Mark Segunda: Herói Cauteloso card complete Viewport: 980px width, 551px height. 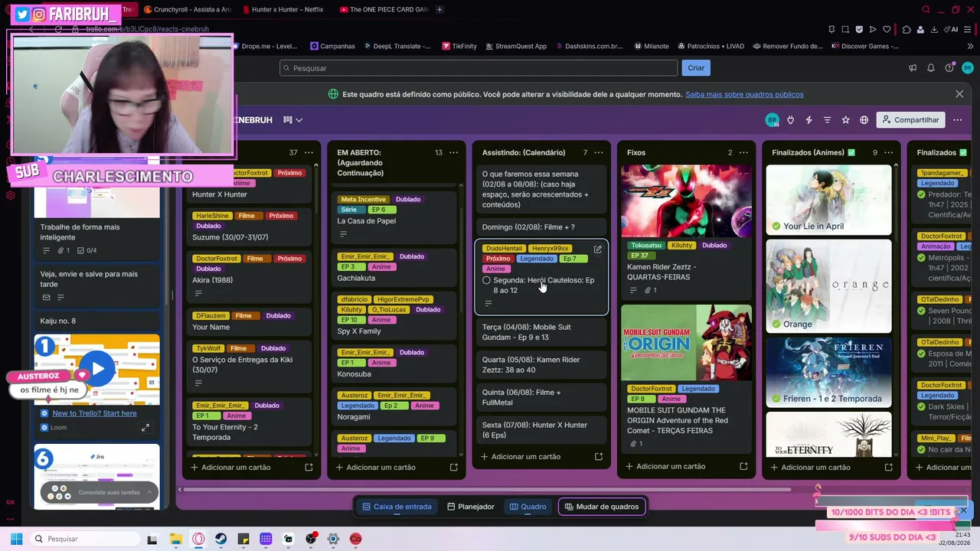(486, 281)
